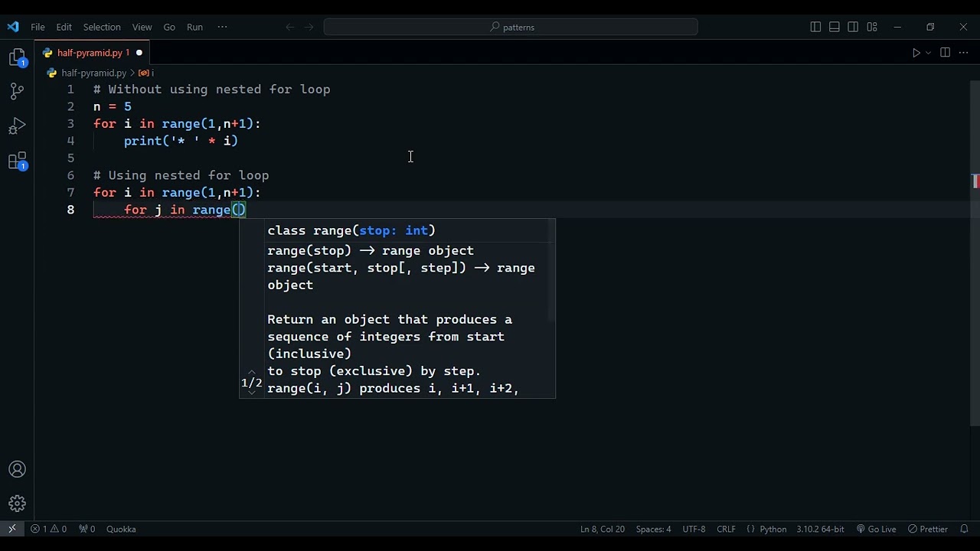This screenshot has height=551, width=980.
Task: Click comment '# Without using nested for loop'
Action: 211,90
